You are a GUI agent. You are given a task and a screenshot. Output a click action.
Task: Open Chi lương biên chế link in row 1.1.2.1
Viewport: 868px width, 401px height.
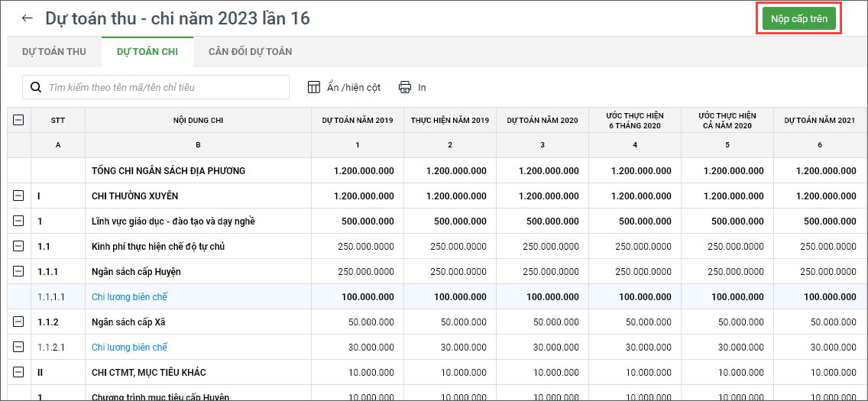[x=129, y=348]
